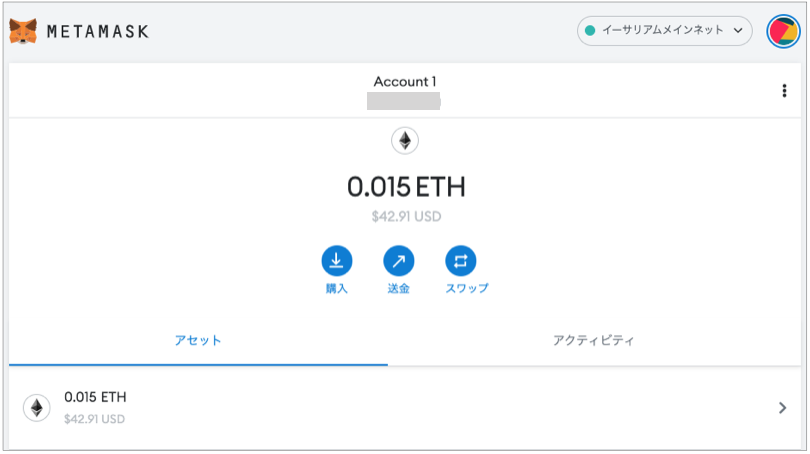Click the $42.91 USD value under the balance
This screenshot has width=810, height=454.
tap(407, 216)
